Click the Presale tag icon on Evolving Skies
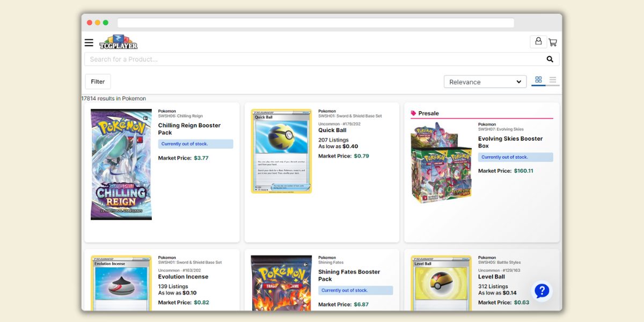Screen dimensions: 644x322 pos(412,113)
